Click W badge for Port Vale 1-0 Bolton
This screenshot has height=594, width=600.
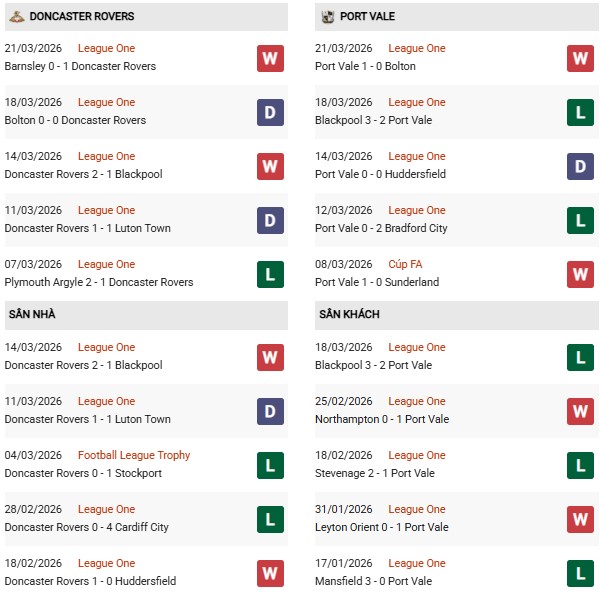point(580,58)
